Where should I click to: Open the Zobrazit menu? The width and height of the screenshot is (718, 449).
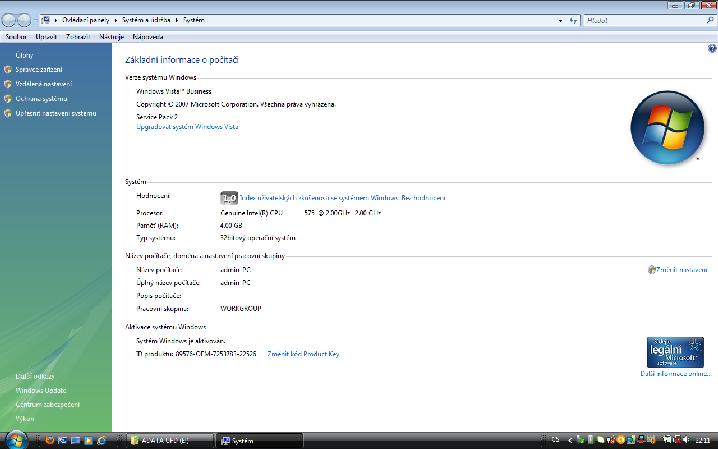(x=78, y=37)
